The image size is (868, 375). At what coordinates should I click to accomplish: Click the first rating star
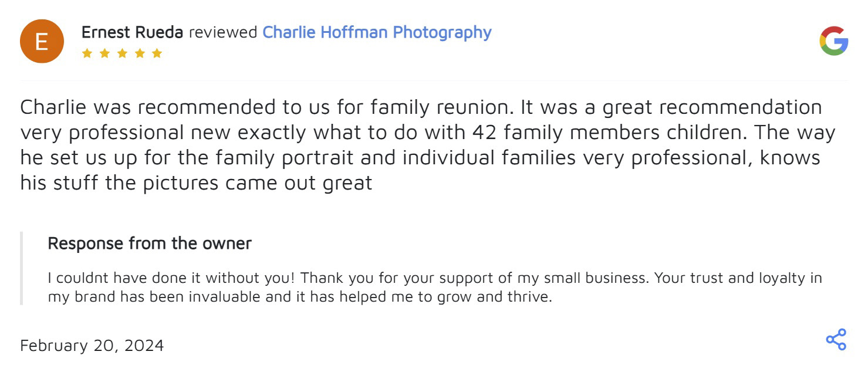87,53
